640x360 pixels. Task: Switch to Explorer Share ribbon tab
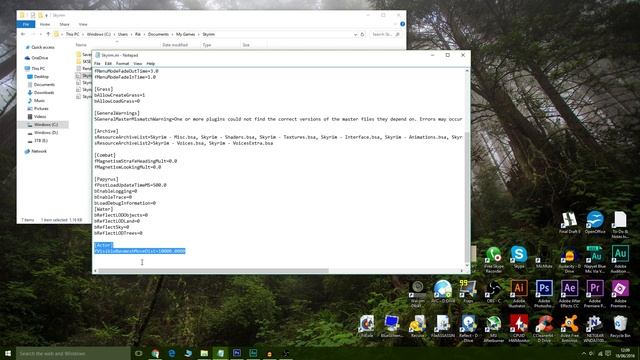click(64, 24)
